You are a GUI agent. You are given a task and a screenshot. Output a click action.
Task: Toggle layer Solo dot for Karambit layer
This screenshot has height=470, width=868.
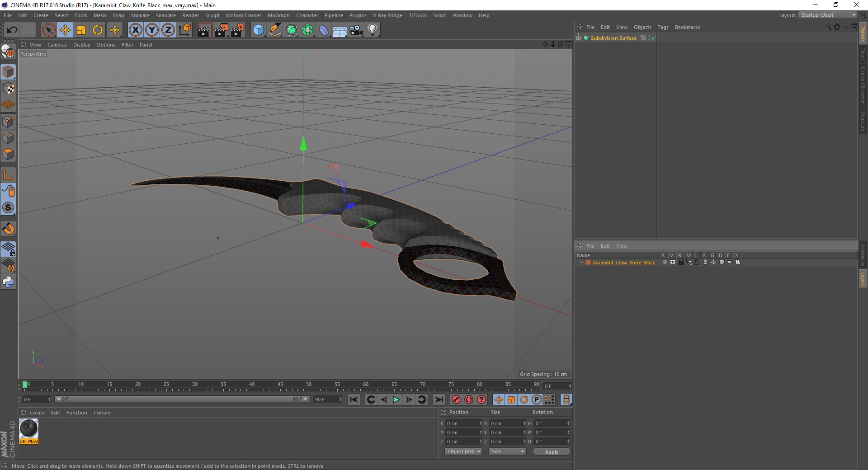coord(665,262)
